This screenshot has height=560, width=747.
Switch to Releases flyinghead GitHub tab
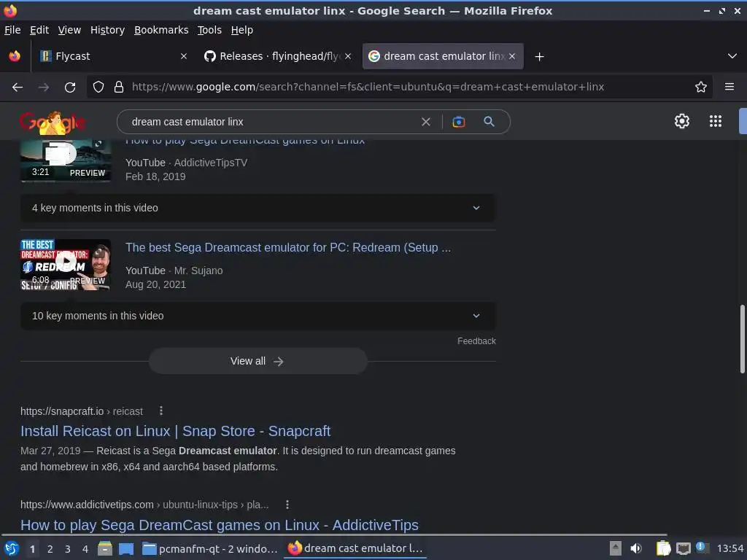pyautogui.click(x=278, y=56)
